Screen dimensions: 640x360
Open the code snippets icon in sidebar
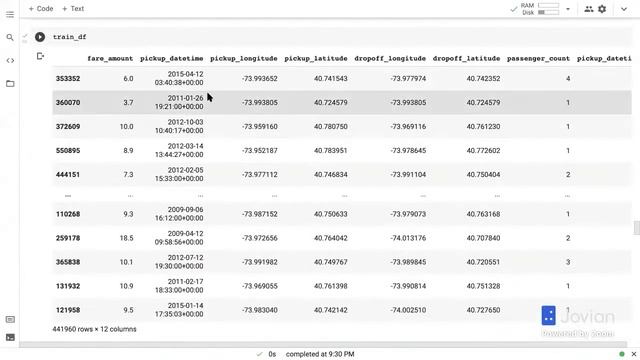click(x=10, y=60)
